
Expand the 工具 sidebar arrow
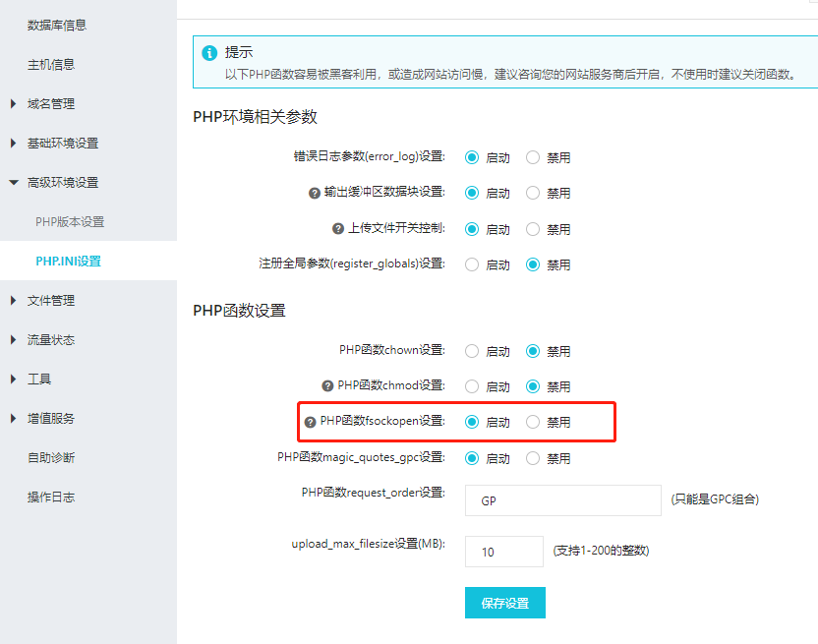(14, 379)
